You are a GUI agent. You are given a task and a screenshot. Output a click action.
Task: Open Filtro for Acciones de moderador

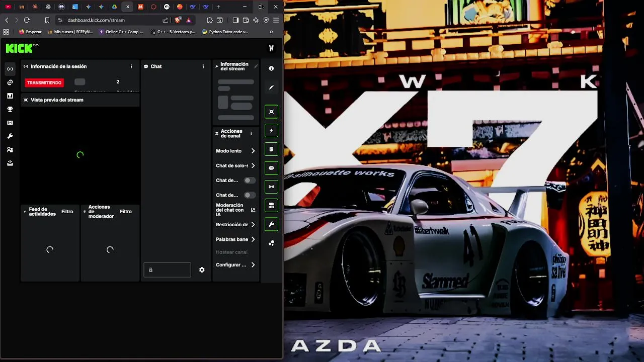tap(126, 212)
